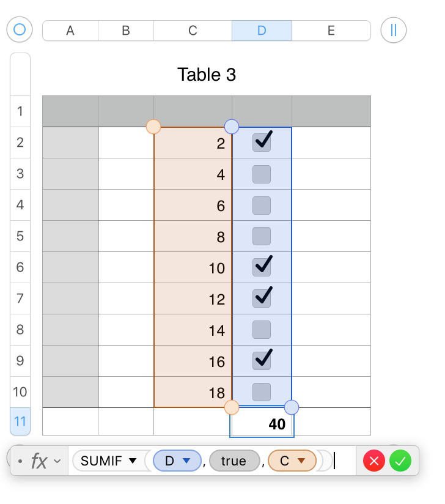Click the orange top handle of column C range
This screenshot has height=504, width=445.
tap(153, 127)
